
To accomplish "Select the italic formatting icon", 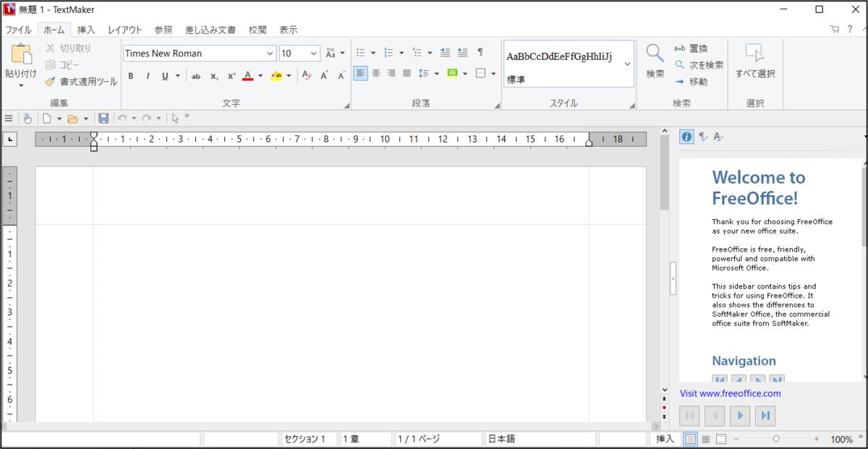I will click(147, 75).
